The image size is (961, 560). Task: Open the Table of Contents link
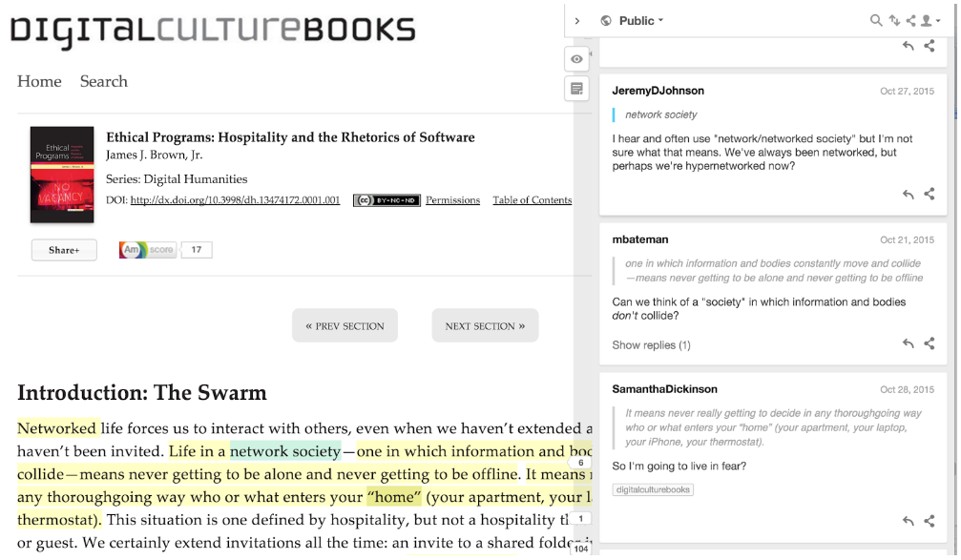(532, 200)
